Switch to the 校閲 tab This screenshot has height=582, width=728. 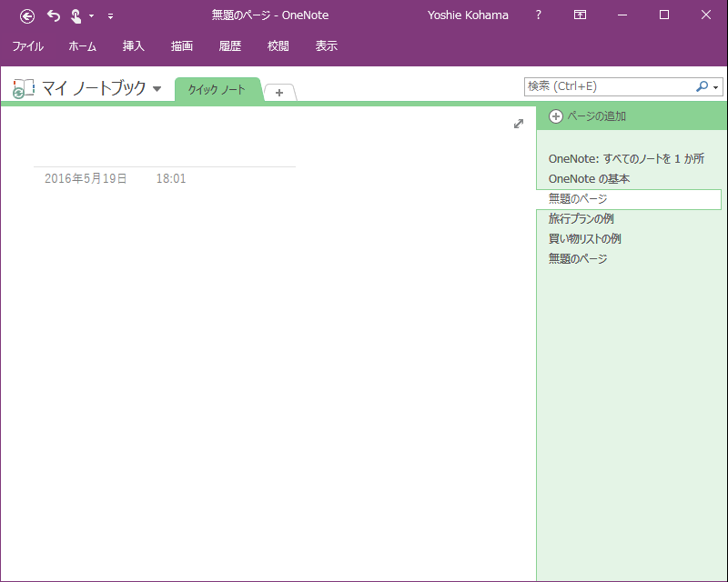click(278, 46)
